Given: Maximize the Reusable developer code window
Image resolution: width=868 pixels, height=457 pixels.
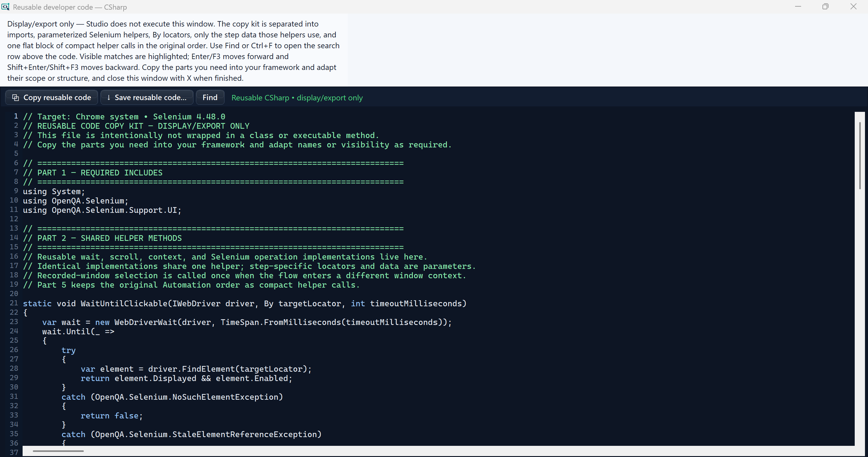Looking at the screenshot, I should 826,7.
